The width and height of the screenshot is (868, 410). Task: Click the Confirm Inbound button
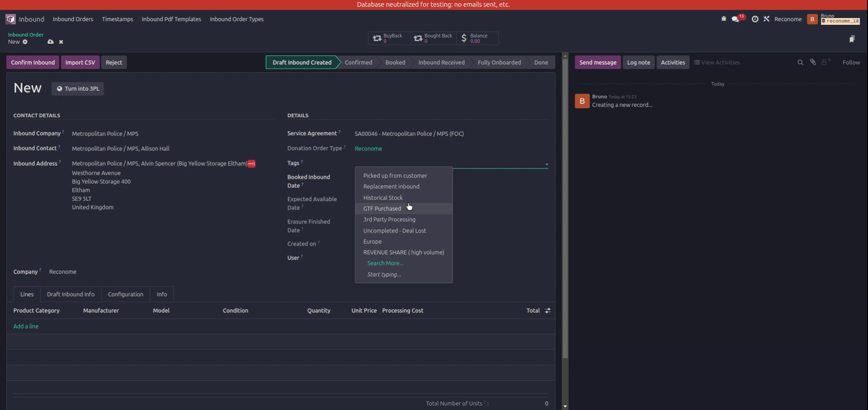pos(32,62)
